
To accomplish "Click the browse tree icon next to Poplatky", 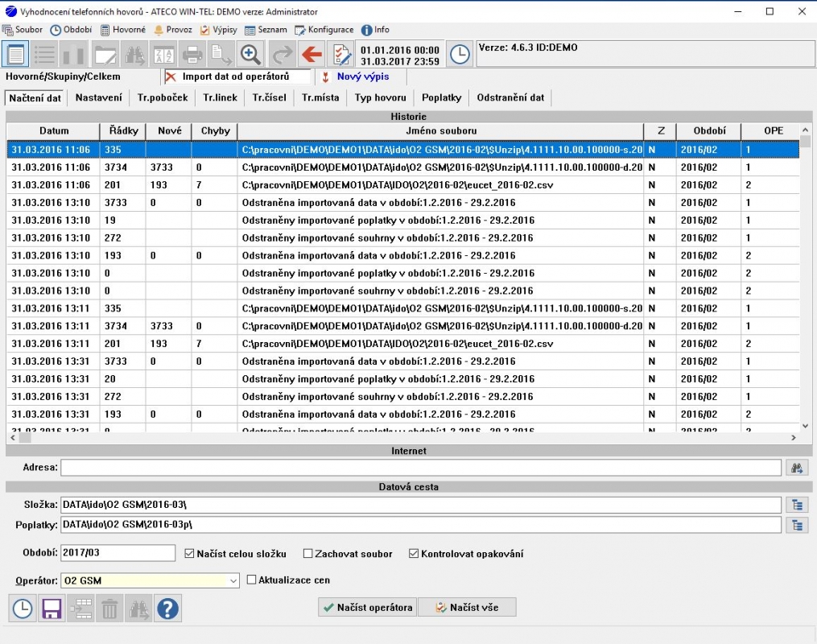I will [x=797, y=525].
